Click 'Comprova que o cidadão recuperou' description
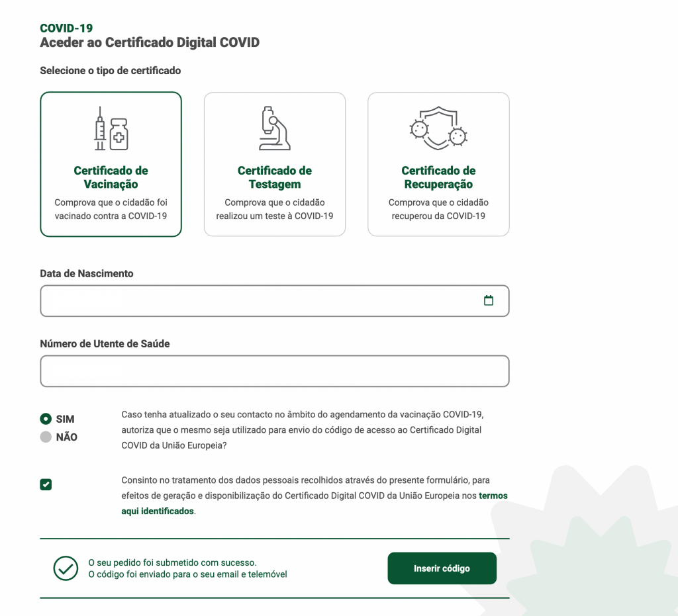 (x=438, y=209)
